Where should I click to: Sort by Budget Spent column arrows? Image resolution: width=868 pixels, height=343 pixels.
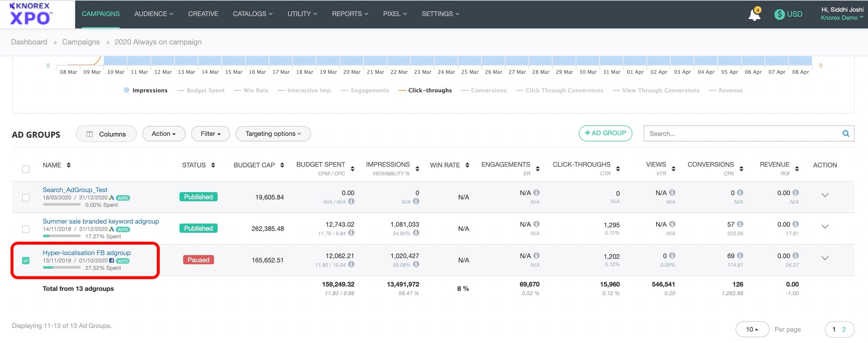pyautogui.click(x=353, y=169)
